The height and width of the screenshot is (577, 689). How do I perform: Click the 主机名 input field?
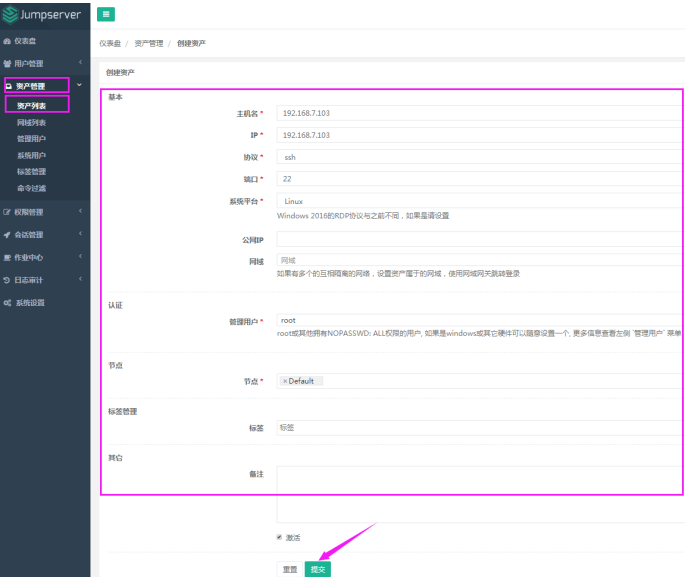tap(480, 113)
